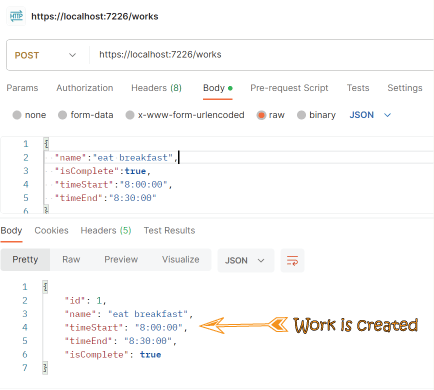Click the opening brace on request line 1
The height and width of the screenshot is (390, 434).
[x=46, y=144]
